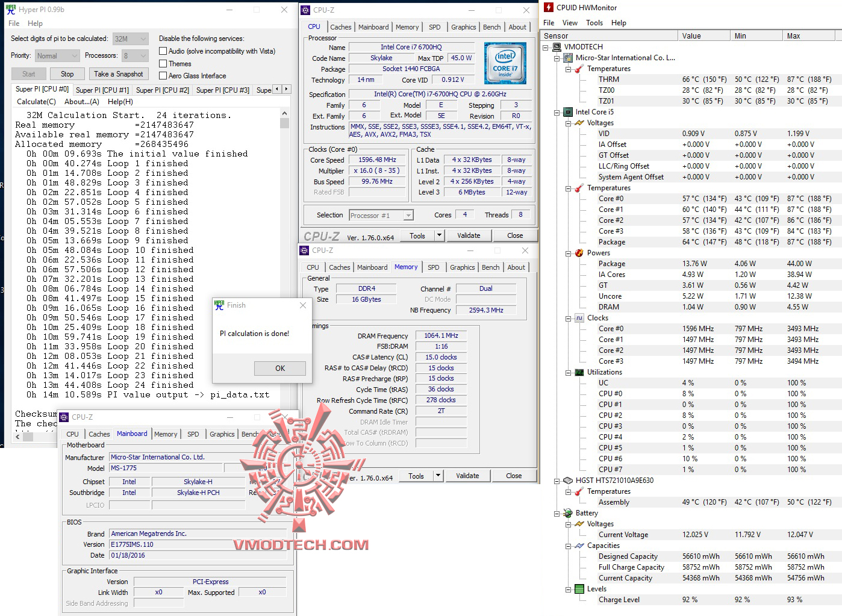The width and height of the screenshot is (842, 616).
Task: Open the View menu in HWMonitor
Action: (570, 23)
